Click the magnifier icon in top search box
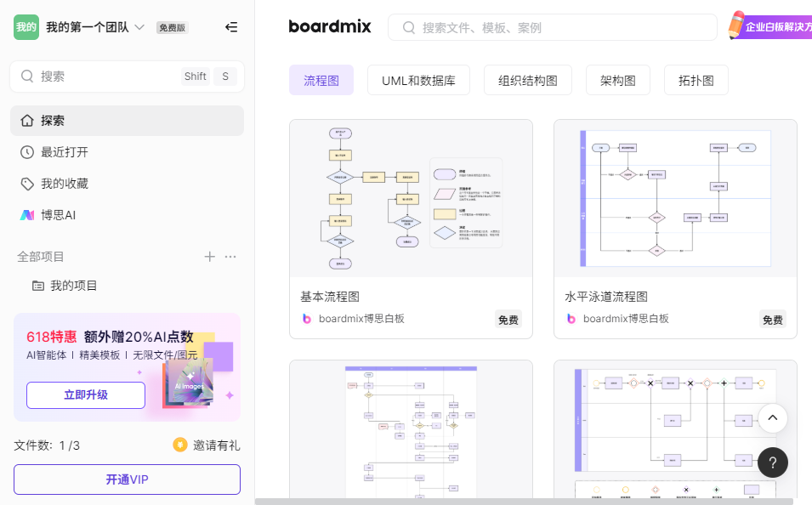 pos(409,27)
